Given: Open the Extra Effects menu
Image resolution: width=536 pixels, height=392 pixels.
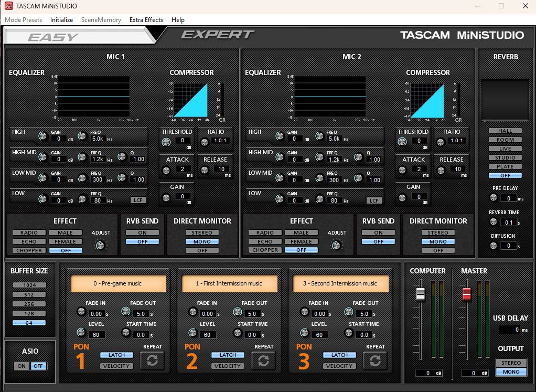Looking at the screenshot, I should pyautogui.click(x=146, y=20).
